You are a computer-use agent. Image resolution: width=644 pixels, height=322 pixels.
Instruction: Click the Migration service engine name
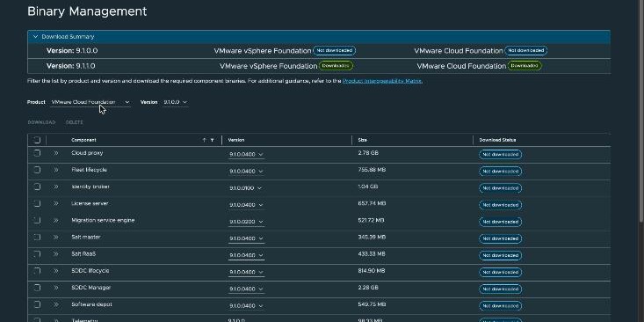[x=103, y=221]
